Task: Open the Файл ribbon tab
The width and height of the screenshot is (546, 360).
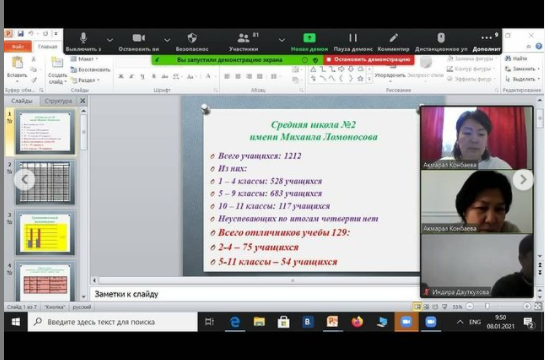Action: point(18,46)
